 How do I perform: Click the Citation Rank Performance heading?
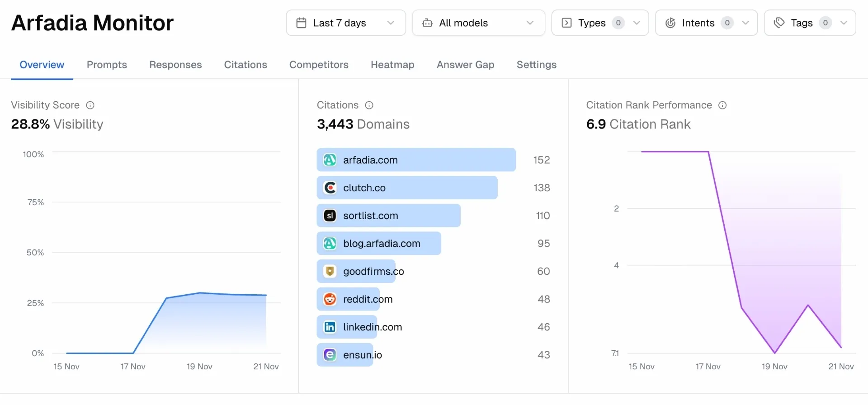(x=649, y=105)
